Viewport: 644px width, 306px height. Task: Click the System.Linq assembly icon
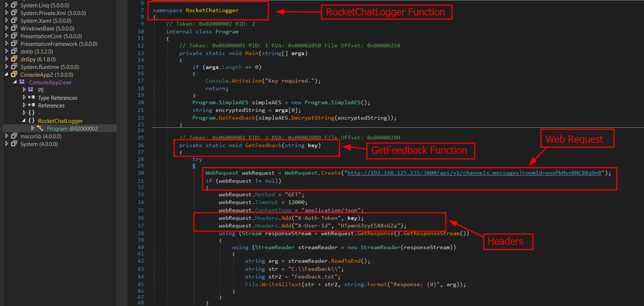tap(14, 5)
